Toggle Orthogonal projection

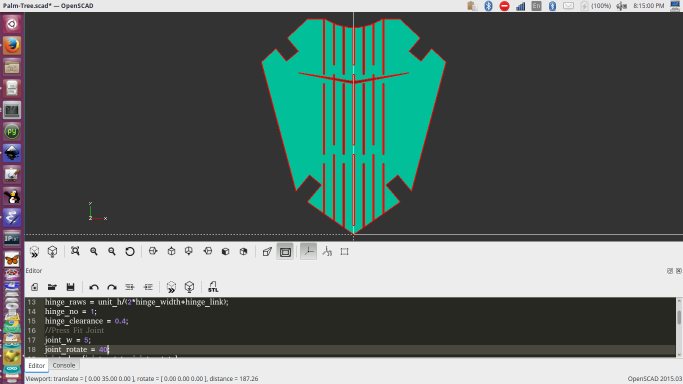click(x=285, y=252)
